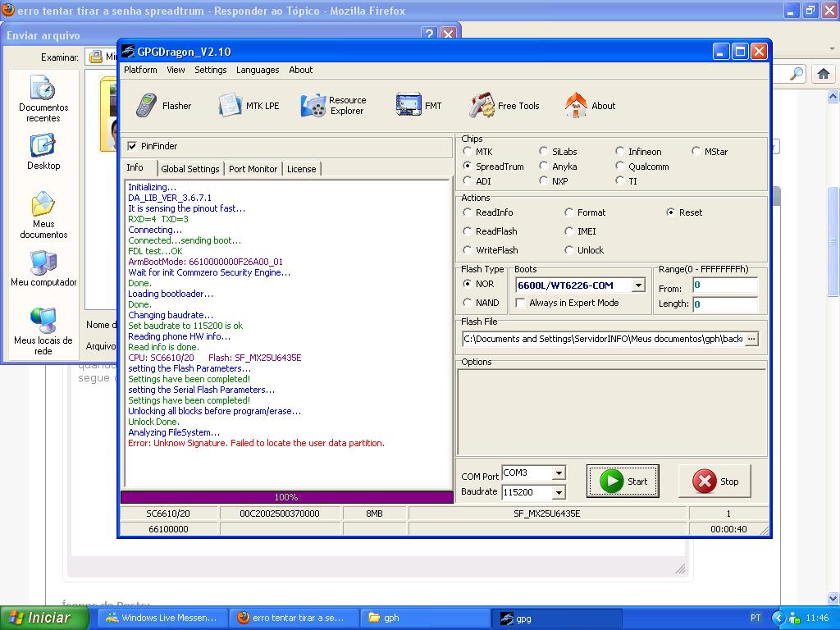Click the SF_MX25U6435E status bar cell

coord(547,514)
